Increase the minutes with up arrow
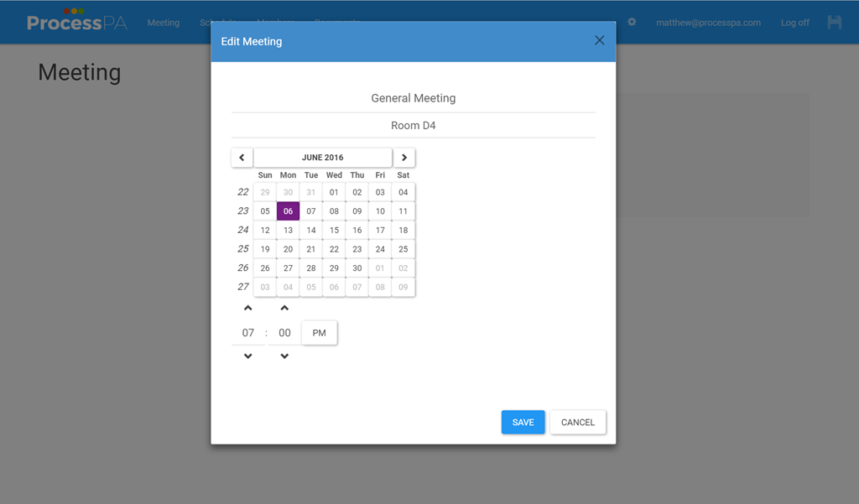859x504 pixels. tap(284, 309)
